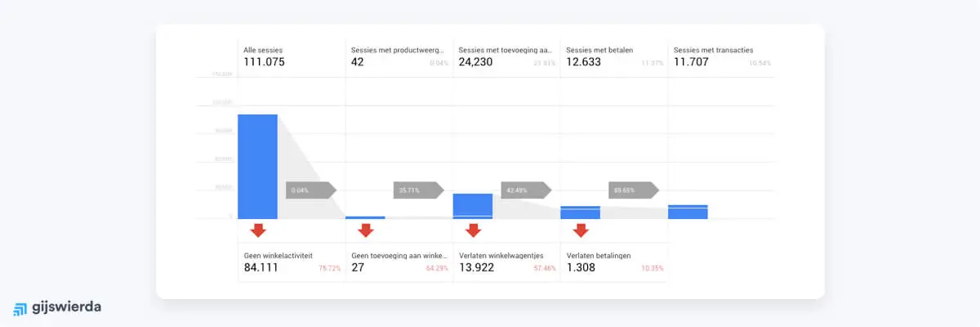Click the Geen winkelactiviteit label
The image size is (980, 327).
(x=278, y=255)
